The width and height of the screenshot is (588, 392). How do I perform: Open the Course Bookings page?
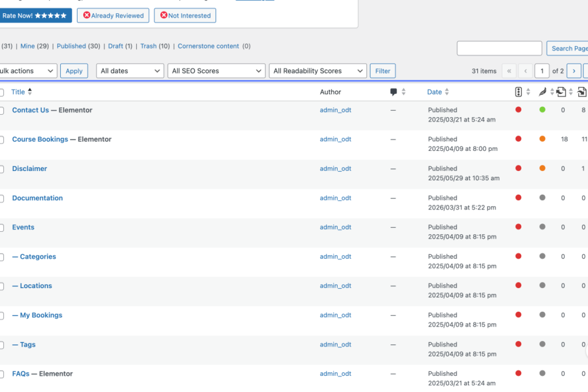[x=40, y=139]
